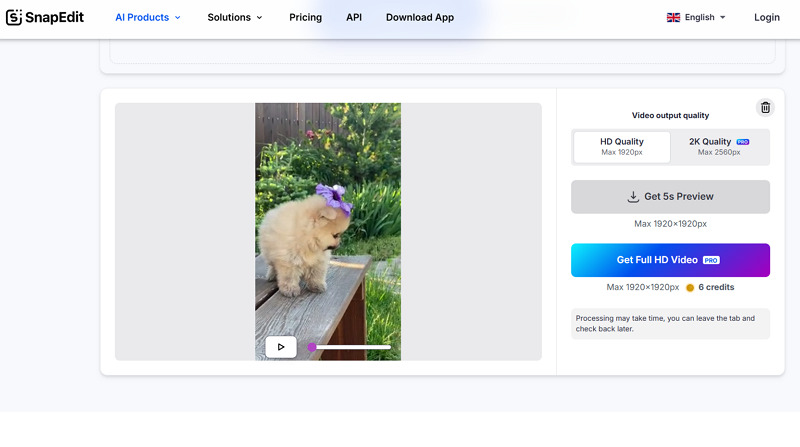Open the API menu item
The height and width of the screenshot is (447, 800).
[x=354, y=18]
